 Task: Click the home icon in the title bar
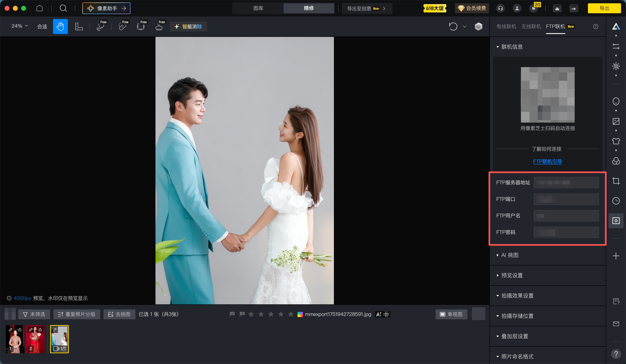coord(40,8)
